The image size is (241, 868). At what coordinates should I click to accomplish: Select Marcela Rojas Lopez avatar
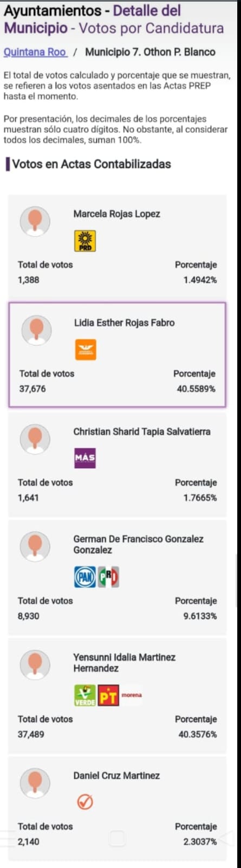35,220
